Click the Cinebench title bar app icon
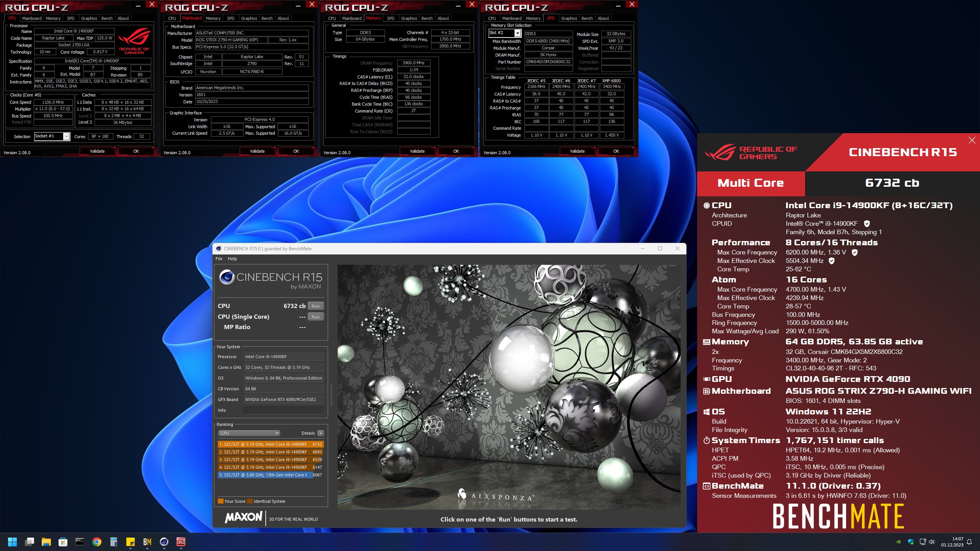 pyautogui.click(x=219, y=249)
